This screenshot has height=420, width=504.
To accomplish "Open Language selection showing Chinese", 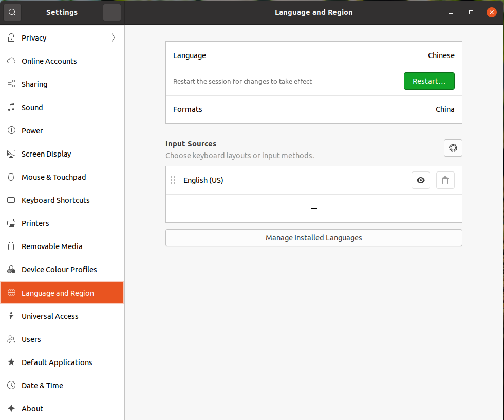I will point(314,55).
